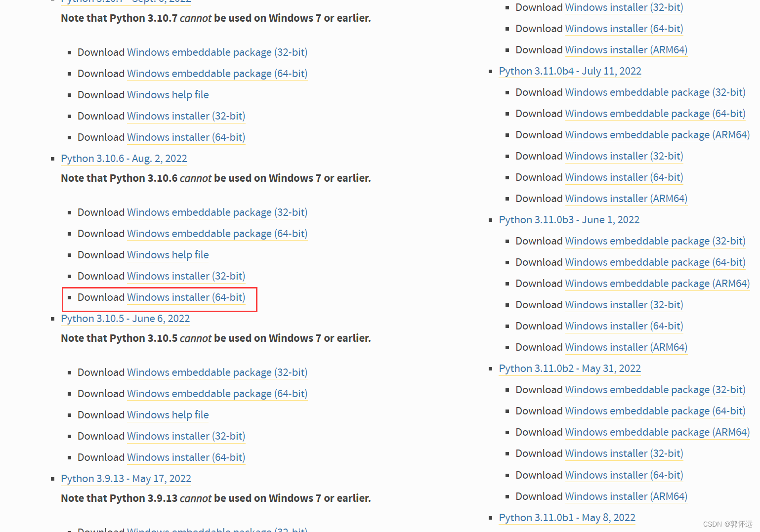Download Python 3.11.0b3 Windows installer (32-bit)

click(x=624, y=305)
